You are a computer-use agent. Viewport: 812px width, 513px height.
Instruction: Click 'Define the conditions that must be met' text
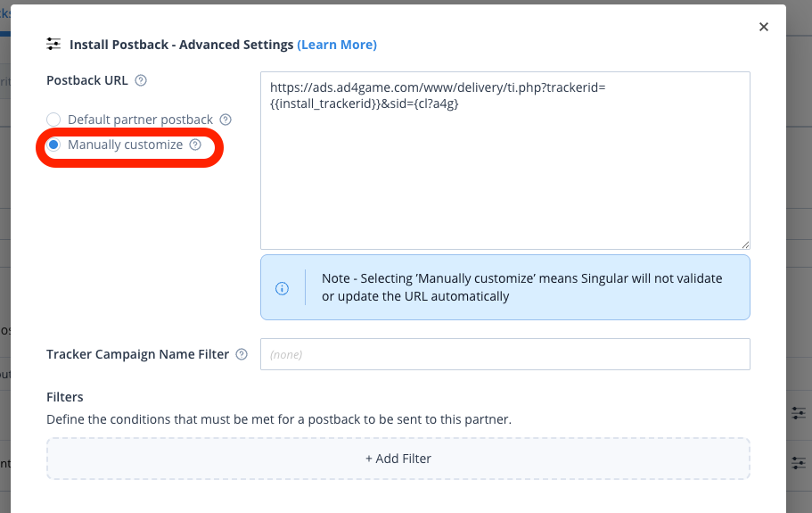coord(279,419)
